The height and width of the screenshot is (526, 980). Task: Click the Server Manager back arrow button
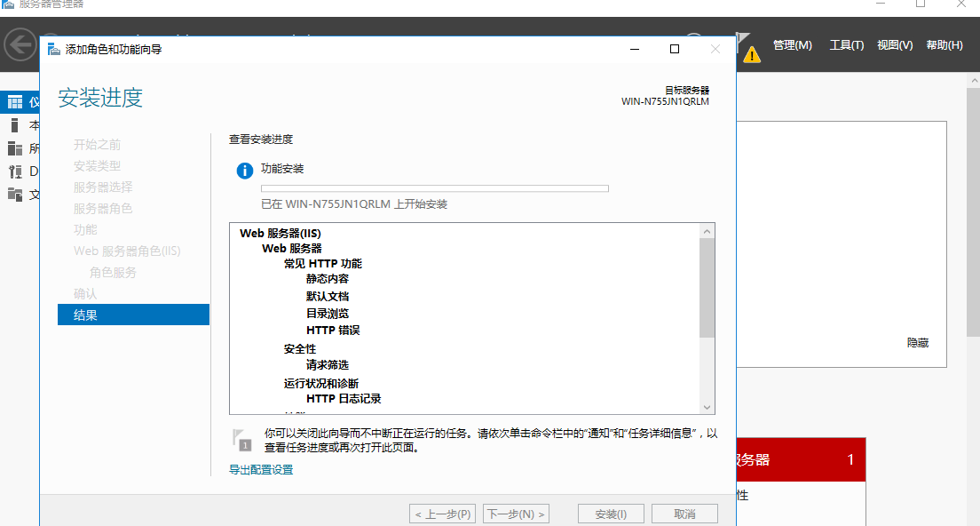pos(20,45)
